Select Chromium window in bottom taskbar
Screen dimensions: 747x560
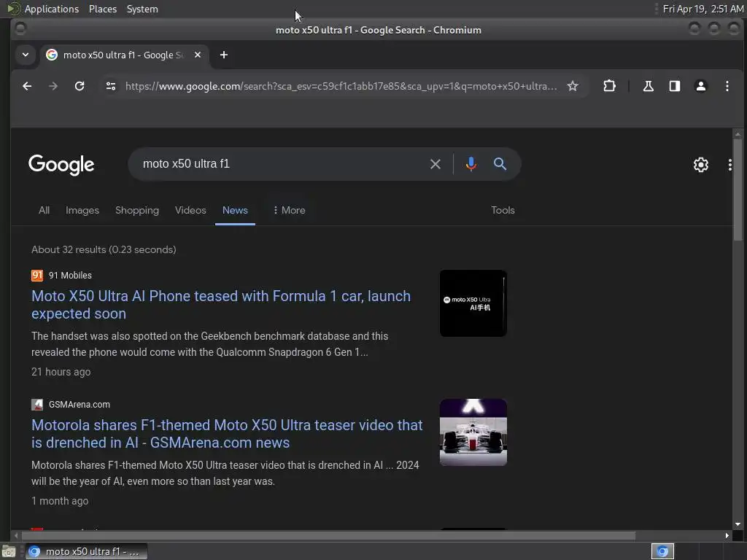pyautogui.click(x=86, y=551)
